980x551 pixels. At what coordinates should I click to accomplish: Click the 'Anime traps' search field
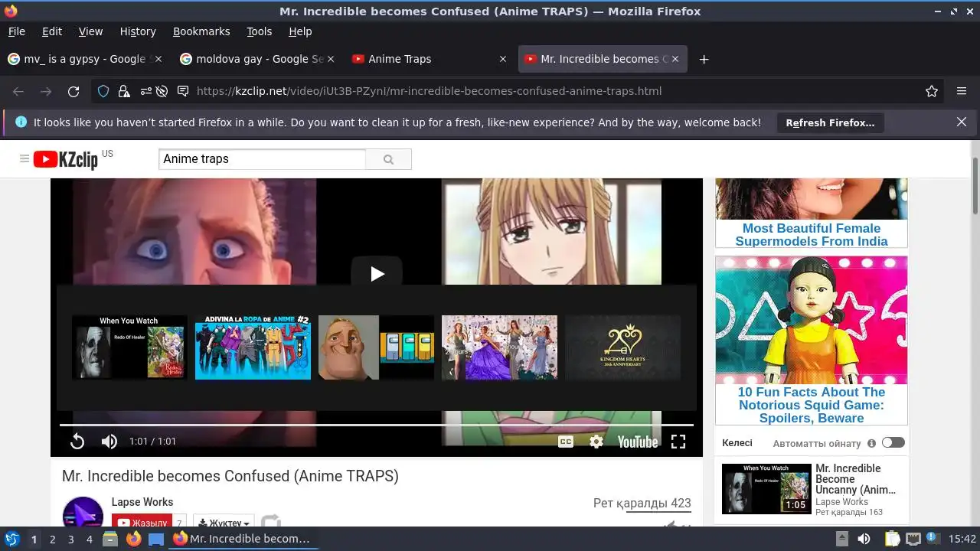pyautogui.click(x=262, y=159)
